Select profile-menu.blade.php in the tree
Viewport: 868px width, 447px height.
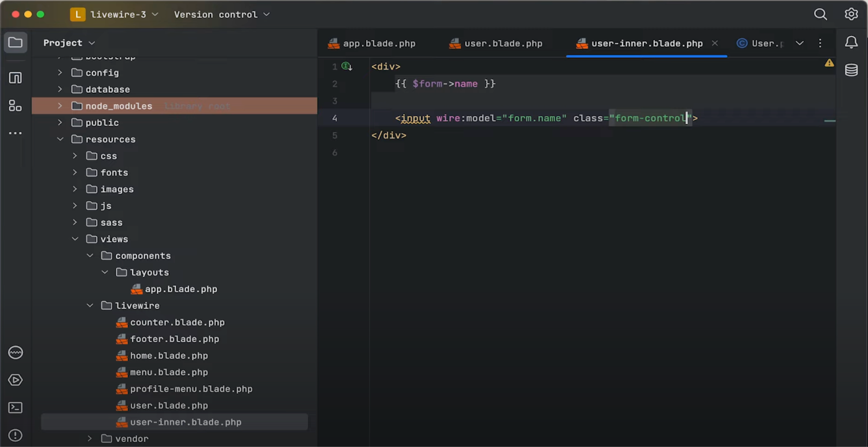[x=184, y=389]
